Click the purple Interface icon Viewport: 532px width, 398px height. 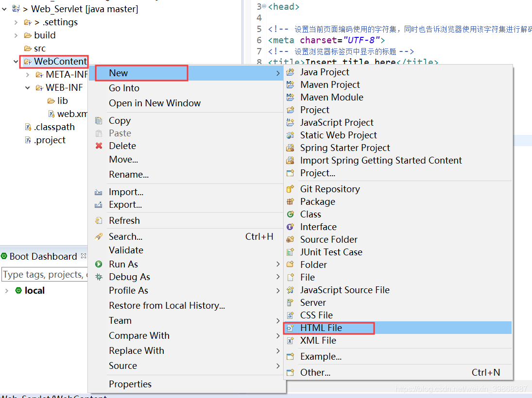[x=291, y=227]
